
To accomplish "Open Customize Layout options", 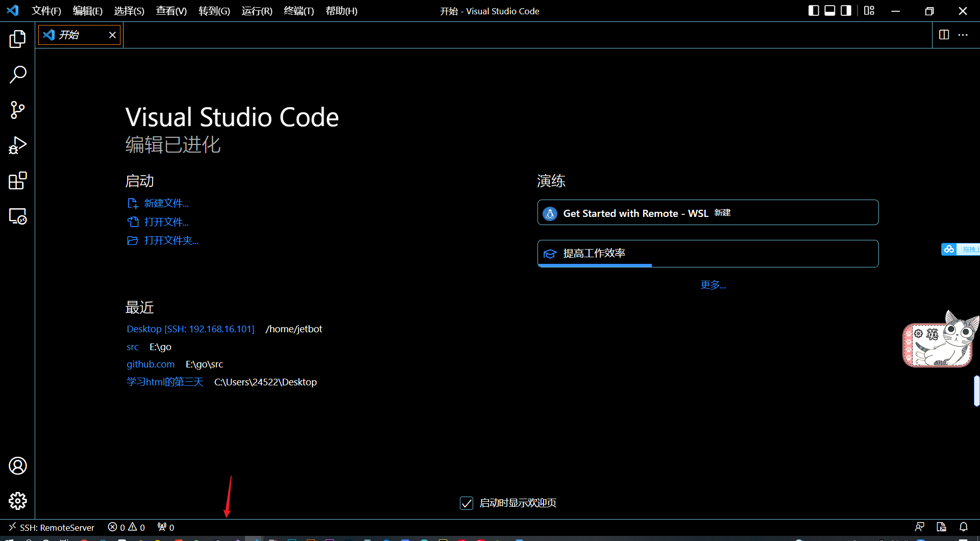I will [x=869, y=11].
